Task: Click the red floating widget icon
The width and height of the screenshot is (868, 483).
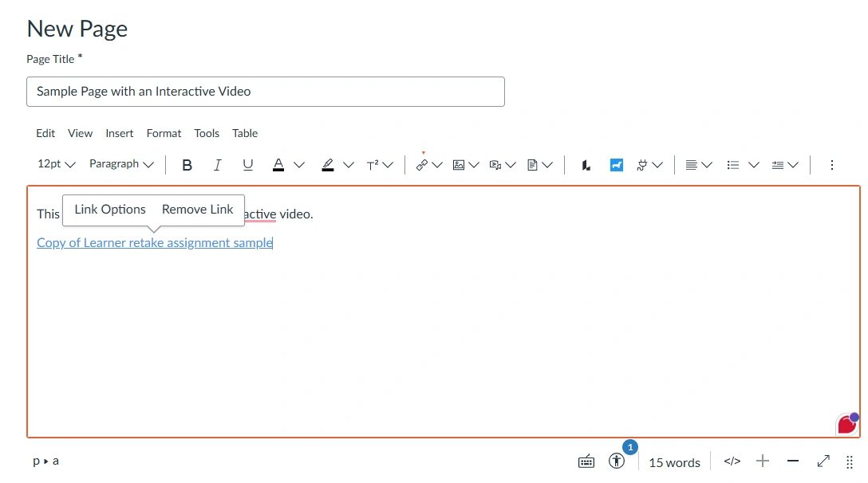Action: pyautogui.click(x=847, y=424)
